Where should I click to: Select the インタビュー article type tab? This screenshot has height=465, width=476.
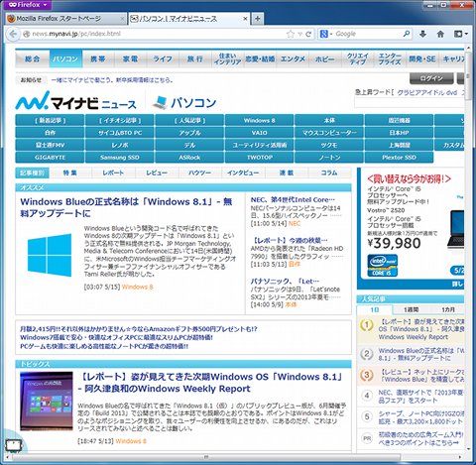(243, 173)
